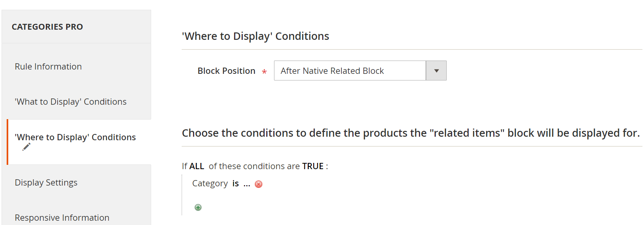Viewport: 644px width, 225px height.
Task: Click the '...' value placeholder for Category
Action: 247,184
